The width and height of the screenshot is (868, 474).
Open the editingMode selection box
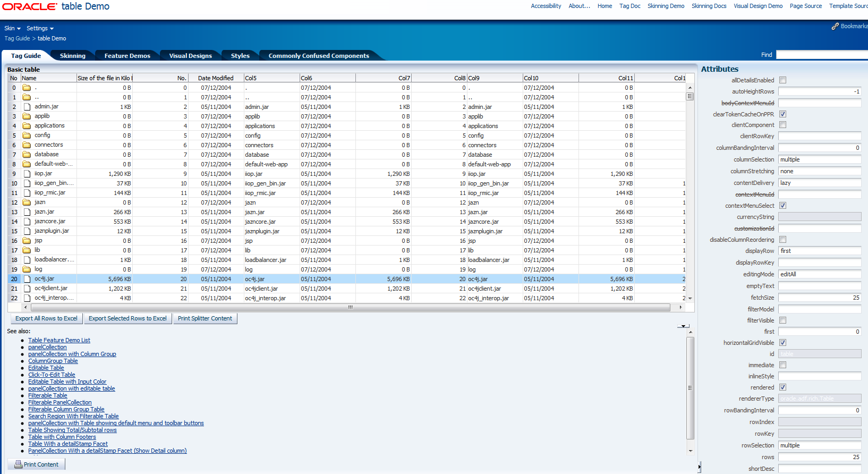(819, 274)
